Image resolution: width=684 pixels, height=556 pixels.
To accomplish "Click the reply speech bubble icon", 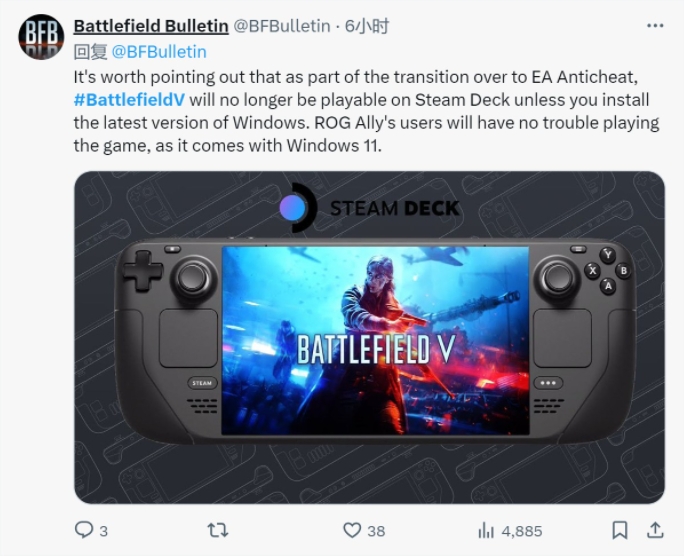I will pyautogui.click(x=83, y=530).
